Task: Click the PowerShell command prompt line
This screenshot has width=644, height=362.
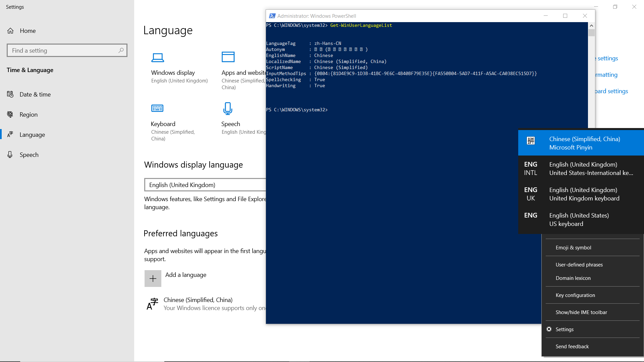Action: [297, 110]
